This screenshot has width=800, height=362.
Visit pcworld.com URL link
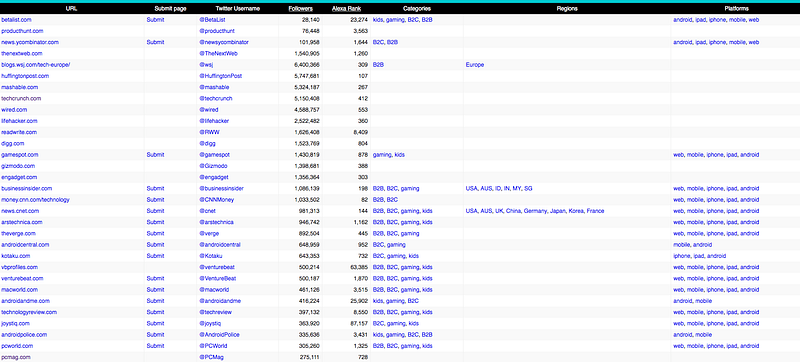18,345
